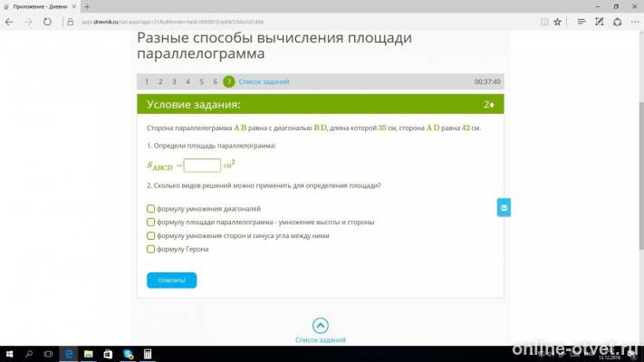Click the share icon in the browser toolbar
The width and height of the screenshot is (644, 362).
618,22
